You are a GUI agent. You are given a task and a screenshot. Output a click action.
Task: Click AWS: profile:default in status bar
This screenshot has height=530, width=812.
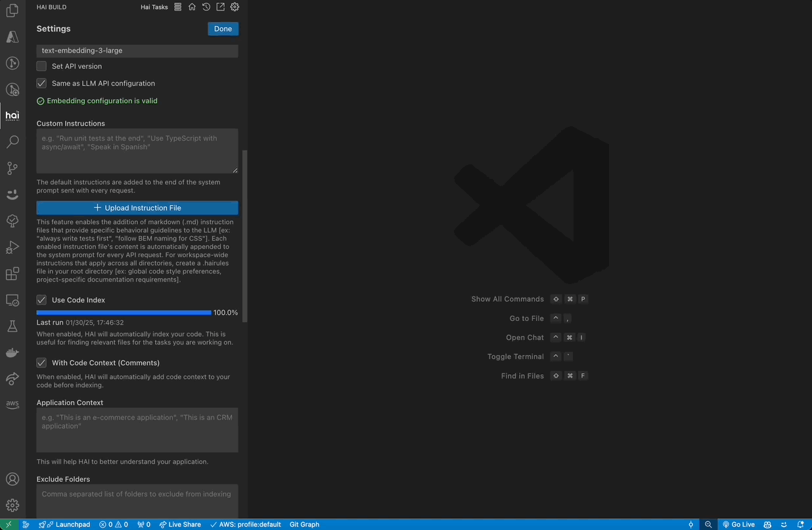[x=246, y=525]
